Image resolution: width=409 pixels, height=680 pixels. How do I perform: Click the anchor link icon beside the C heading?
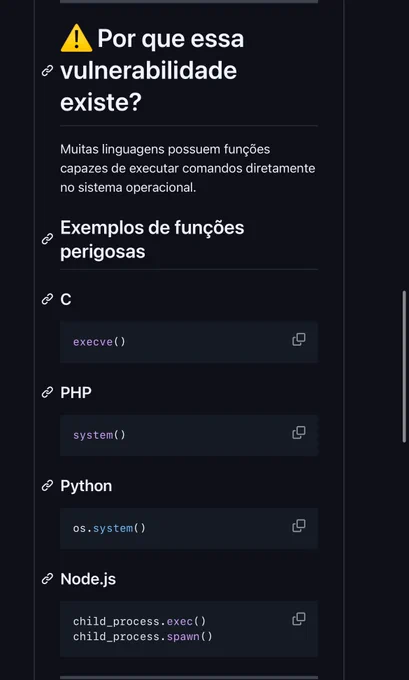click(x=47, y=299)
